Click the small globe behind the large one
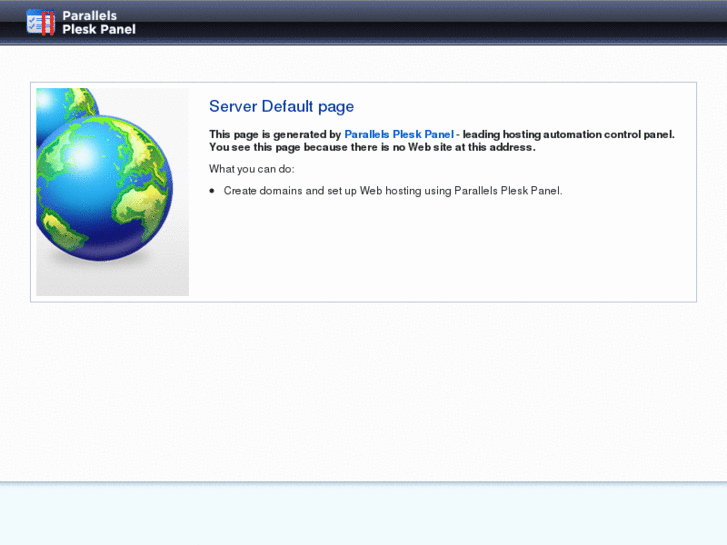 click(80, 100)
